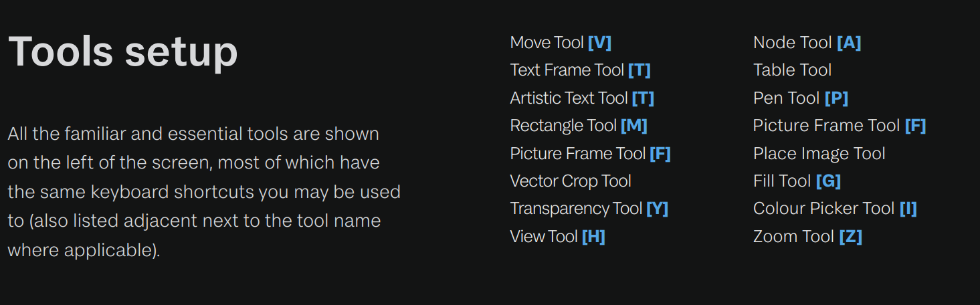Click the Node Tool [A] entry

807,43
